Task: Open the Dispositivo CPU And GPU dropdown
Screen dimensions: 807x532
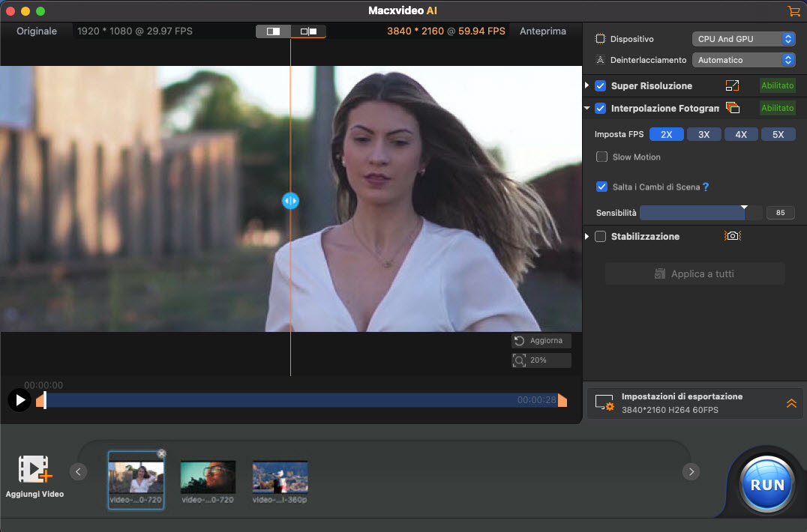Action: 742,39
